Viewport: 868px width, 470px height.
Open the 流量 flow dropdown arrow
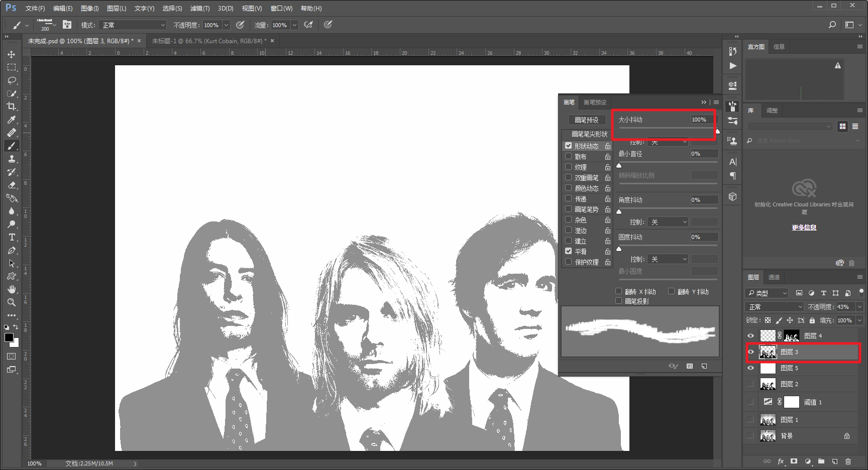point(294,25)
